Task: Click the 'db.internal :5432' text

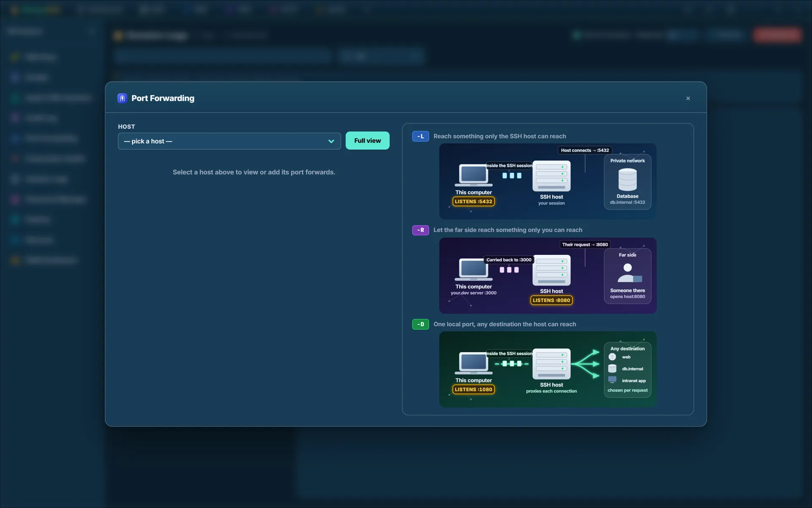Action: (x=628, y=202)
